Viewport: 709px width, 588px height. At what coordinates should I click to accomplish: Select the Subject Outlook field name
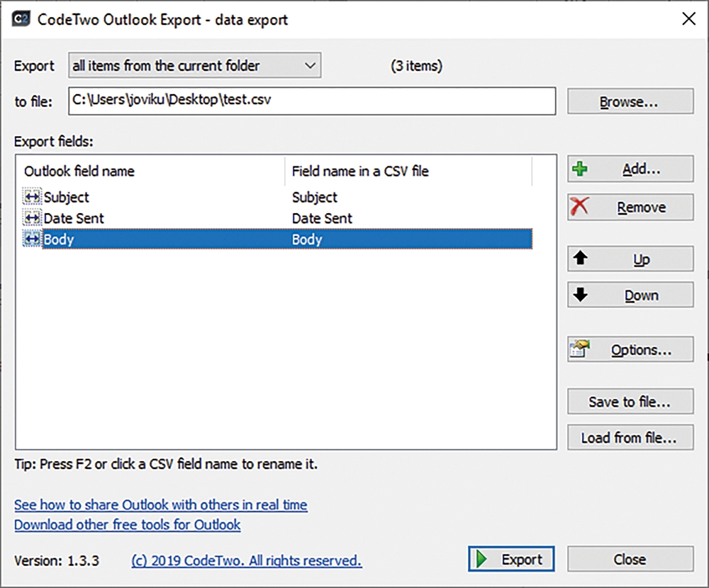(x=66, y=197)
